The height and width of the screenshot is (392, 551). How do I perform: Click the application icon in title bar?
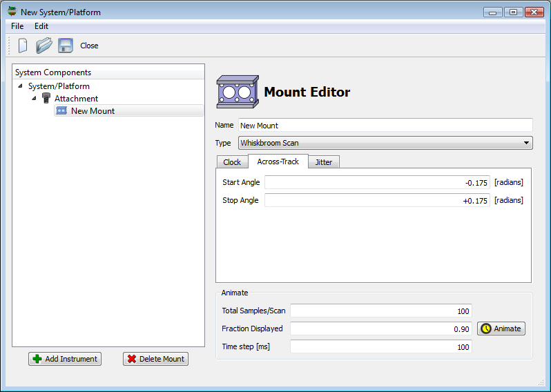pos(12,12)
